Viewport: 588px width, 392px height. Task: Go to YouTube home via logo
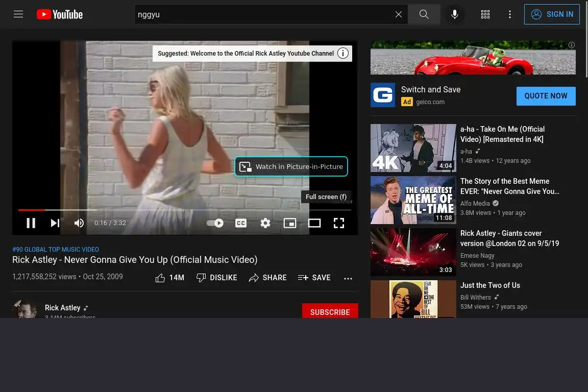[x=60, y=14]
